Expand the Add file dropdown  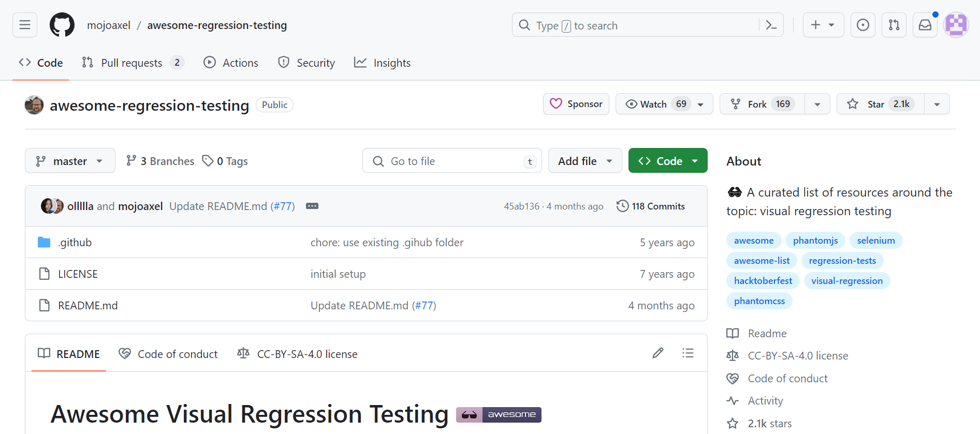[x=585, y=161]
